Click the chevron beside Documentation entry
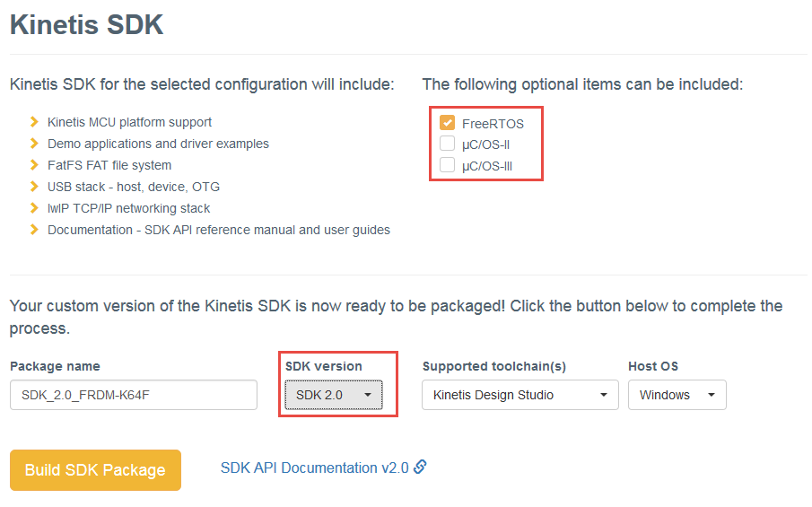 tap(34, 230)
